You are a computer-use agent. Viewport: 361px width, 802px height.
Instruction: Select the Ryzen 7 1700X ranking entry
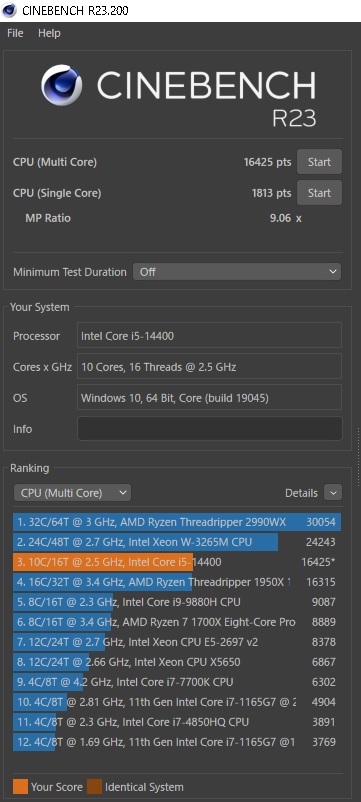177,622
